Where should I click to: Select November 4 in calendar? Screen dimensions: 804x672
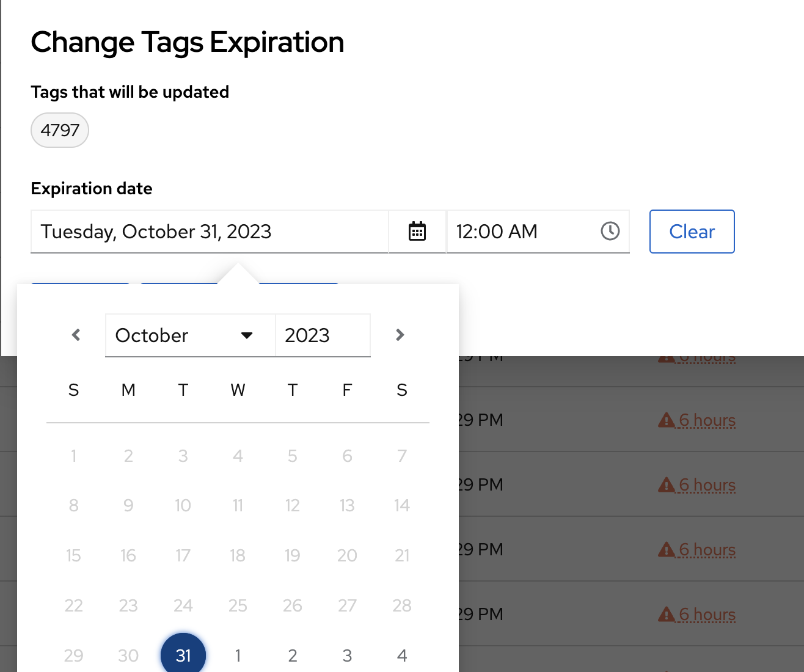(x=401, y=656)
